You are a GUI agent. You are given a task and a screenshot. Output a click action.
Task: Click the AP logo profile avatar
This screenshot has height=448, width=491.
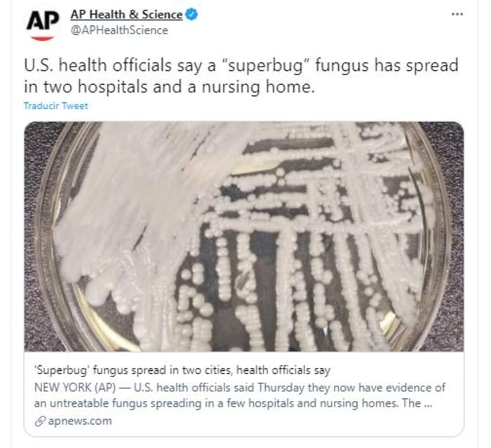[43, 24]
